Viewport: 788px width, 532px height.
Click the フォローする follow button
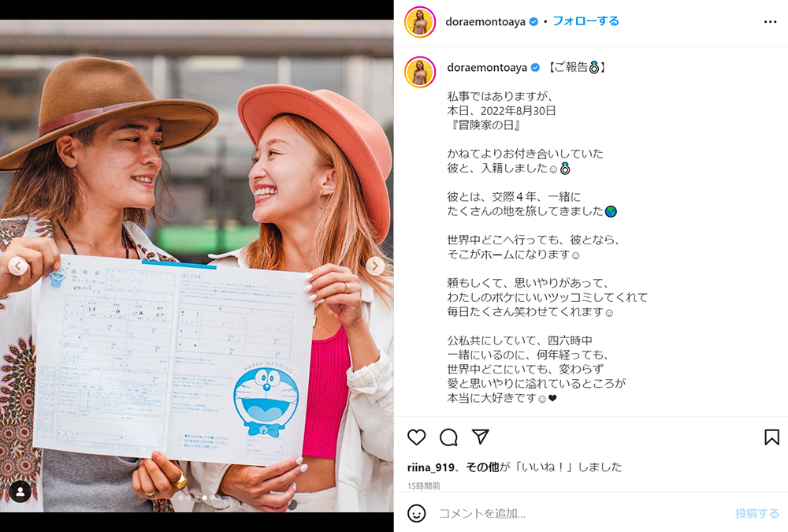tap(586, 21)
